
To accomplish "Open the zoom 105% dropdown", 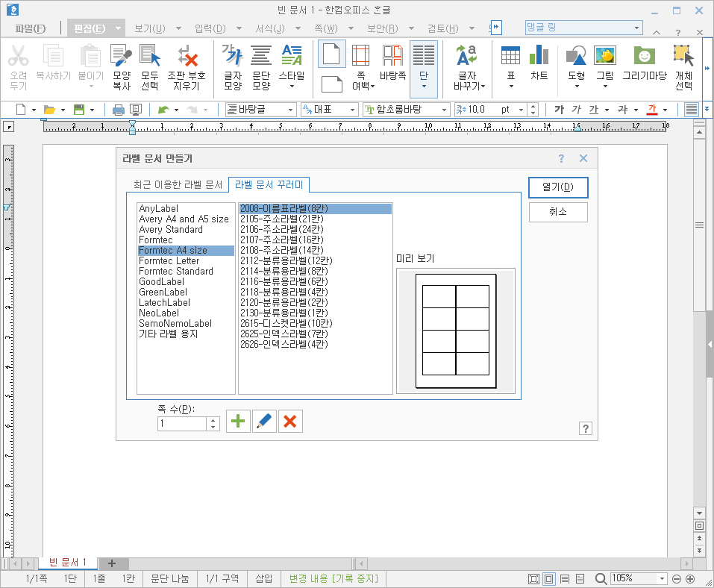I will point(662,578).
